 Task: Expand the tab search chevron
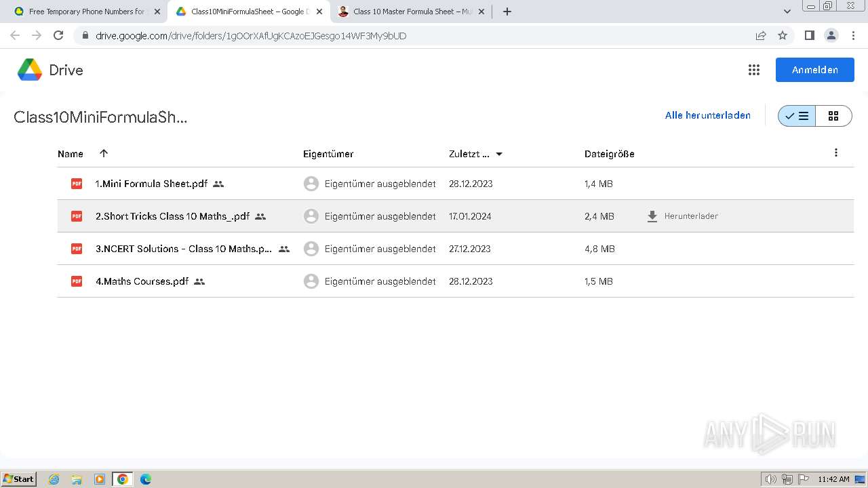pyautogui.click(x=787, y=12)
